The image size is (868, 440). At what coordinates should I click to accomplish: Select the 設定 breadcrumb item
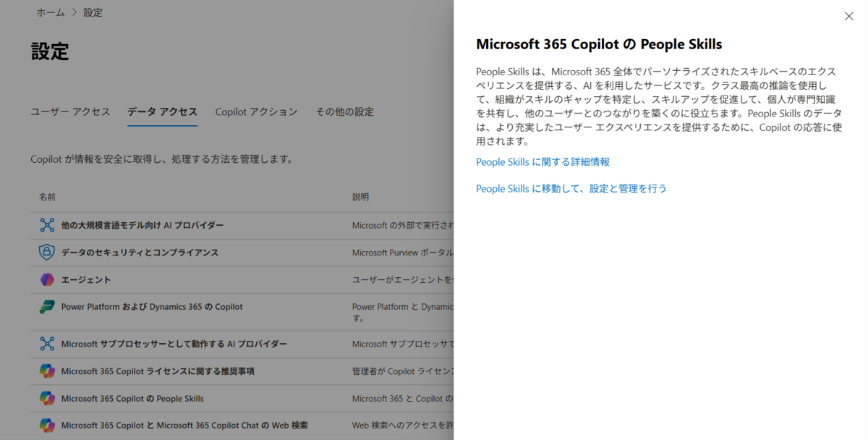coord(93,12)
